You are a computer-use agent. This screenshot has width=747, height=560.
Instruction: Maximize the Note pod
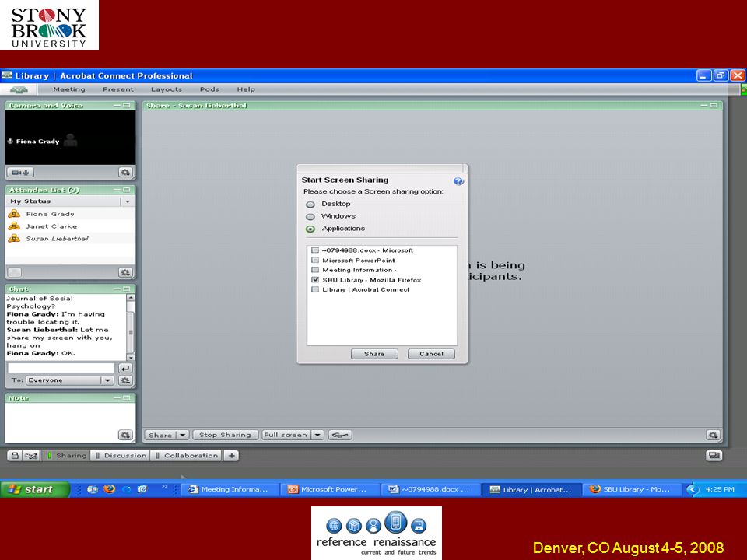127,397
